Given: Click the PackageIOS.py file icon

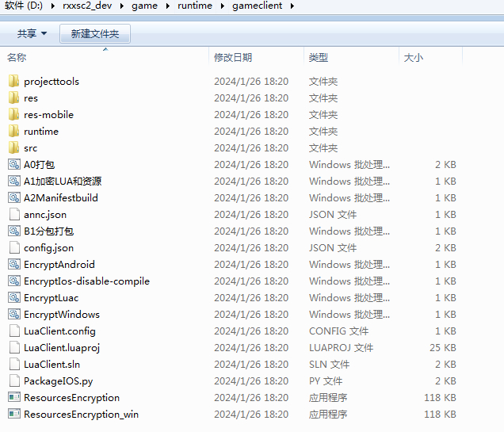Looking at the screenshot, I should [13, 380].
